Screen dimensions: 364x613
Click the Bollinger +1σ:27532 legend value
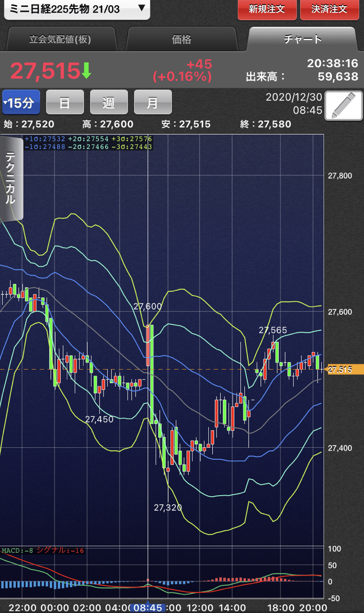tap(45, 139)
